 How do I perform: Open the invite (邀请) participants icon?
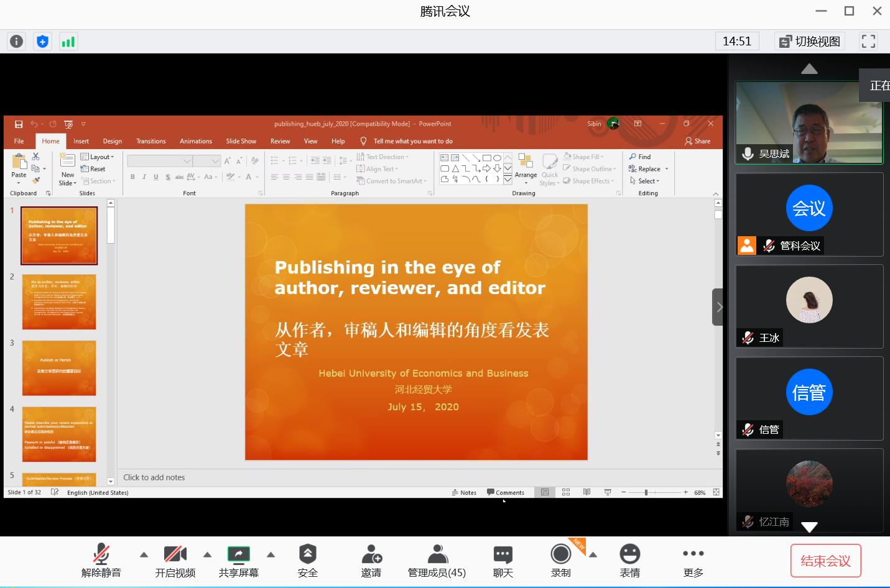pyautogui.click(x=371, y=554)
